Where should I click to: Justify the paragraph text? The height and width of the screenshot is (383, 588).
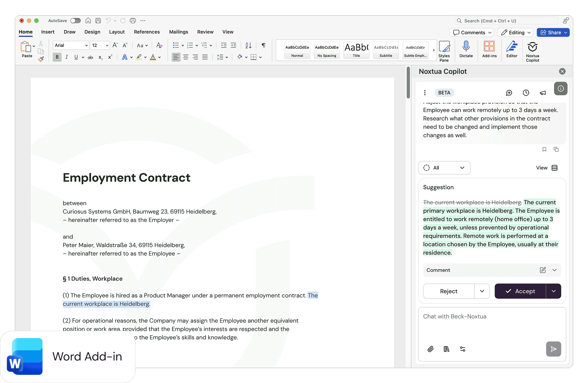coord(205,57)
